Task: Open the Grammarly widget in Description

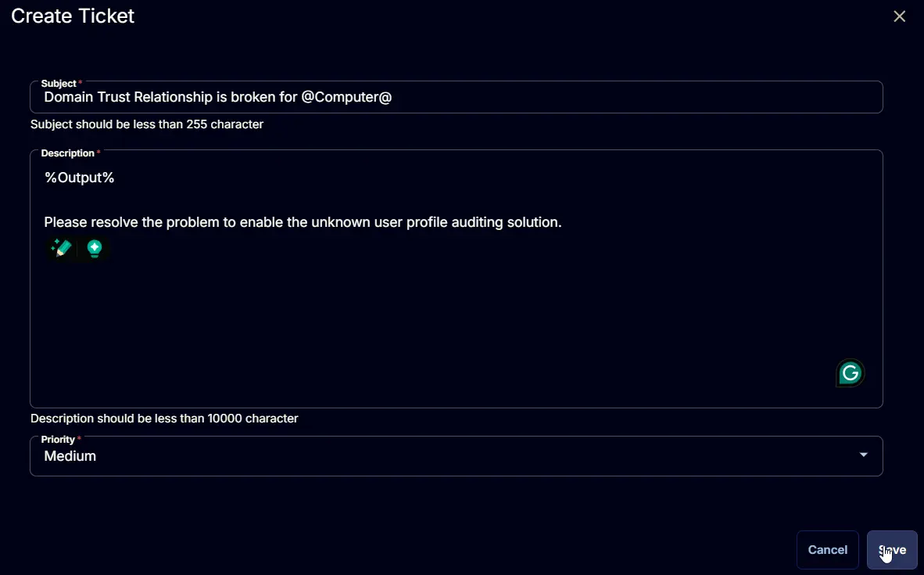Action: click(850, 372)
